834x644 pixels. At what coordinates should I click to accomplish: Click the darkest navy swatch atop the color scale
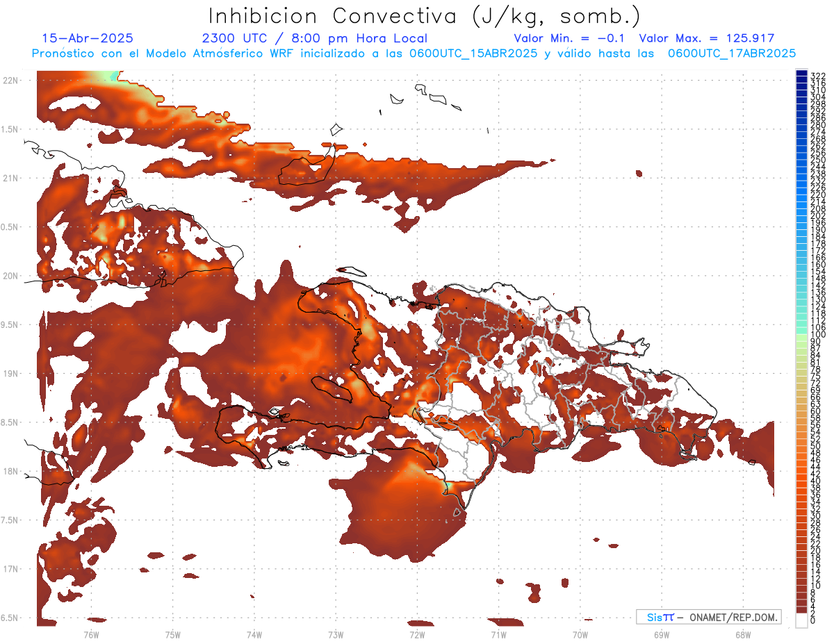pyautogui.click(x=801, y=74)
